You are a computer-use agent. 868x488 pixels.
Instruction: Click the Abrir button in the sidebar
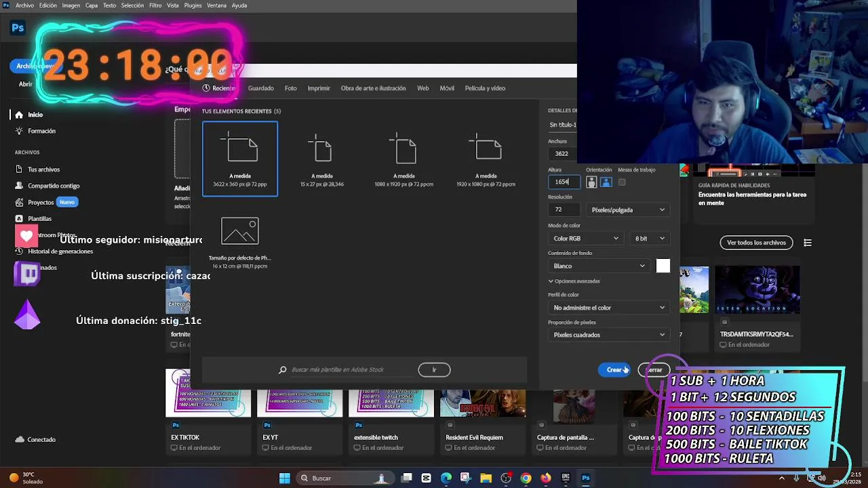(25, 84)
